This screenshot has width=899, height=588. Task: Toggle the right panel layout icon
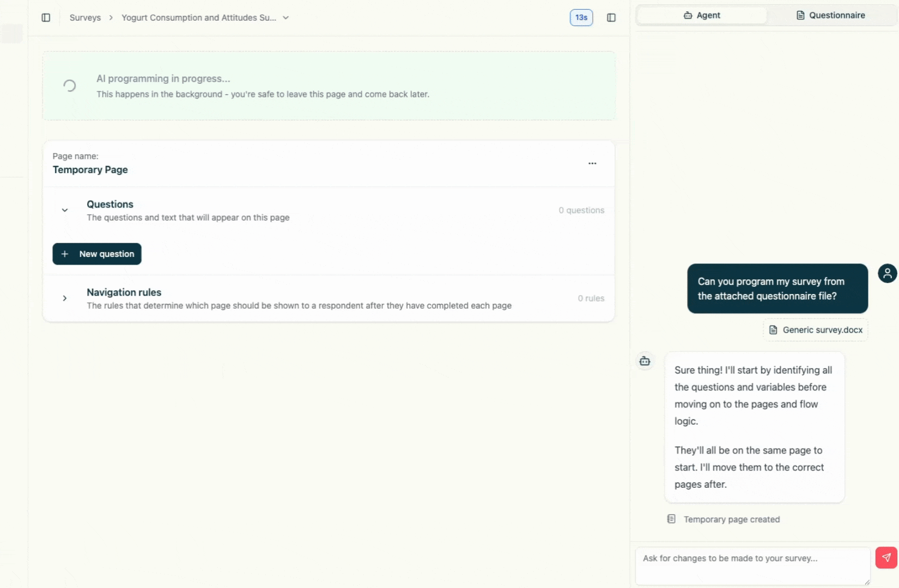click(611, 17)
